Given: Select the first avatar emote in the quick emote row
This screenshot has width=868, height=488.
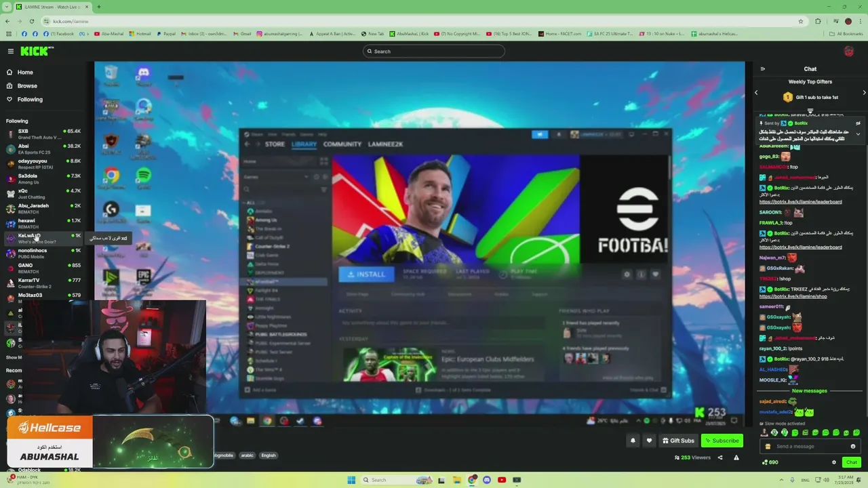Looking at the screenshot, I should (x=764, y=432).
